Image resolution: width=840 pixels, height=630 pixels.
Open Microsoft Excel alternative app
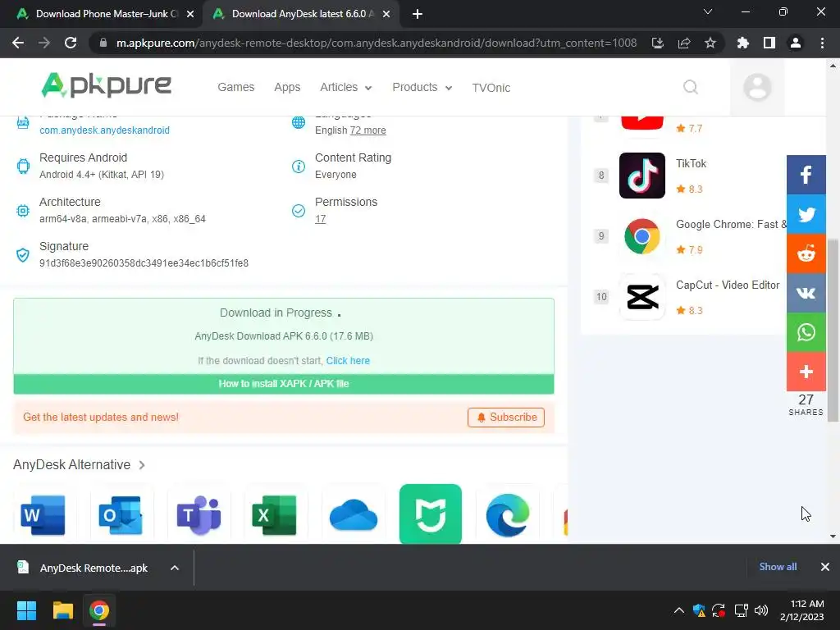[x=275, y=515]
